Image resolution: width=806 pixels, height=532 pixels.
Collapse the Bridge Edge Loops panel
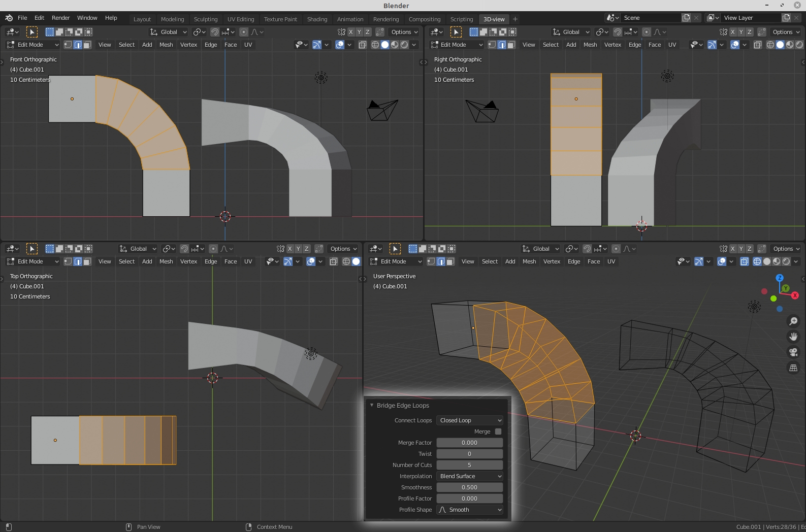click(372, 405)
